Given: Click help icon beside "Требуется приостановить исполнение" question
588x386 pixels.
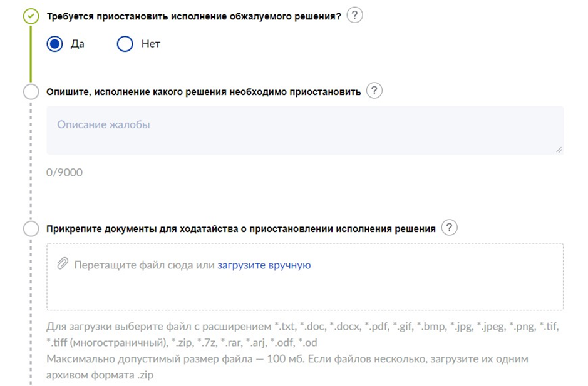Looking at the screenshot, I should coord(354,16).
